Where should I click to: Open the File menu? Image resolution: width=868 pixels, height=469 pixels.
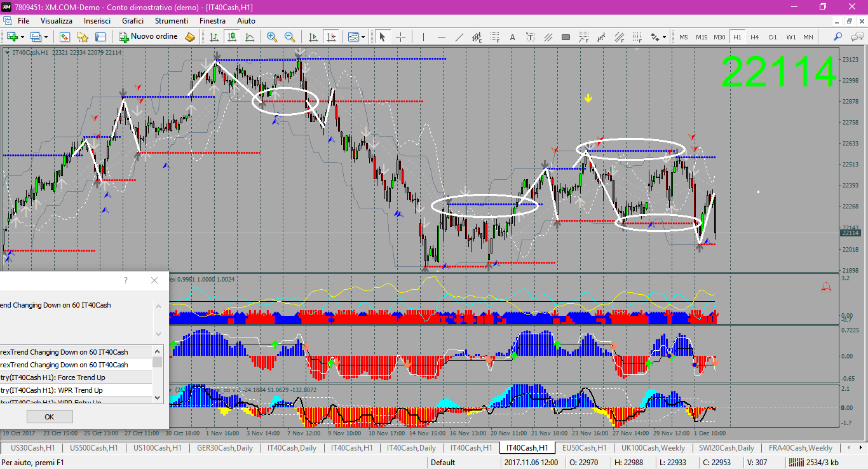click(x=24, y=21)
